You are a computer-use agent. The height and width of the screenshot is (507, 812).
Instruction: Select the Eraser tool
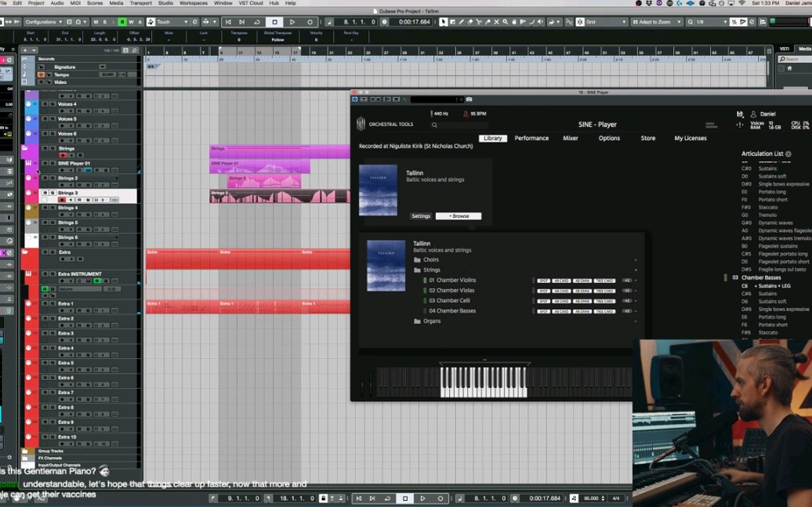point(470,21)
